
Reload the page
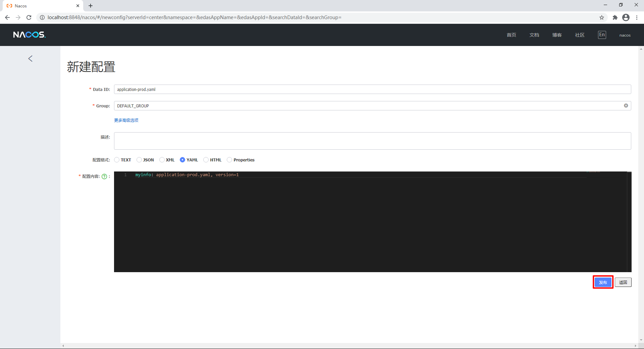point(29,17)
